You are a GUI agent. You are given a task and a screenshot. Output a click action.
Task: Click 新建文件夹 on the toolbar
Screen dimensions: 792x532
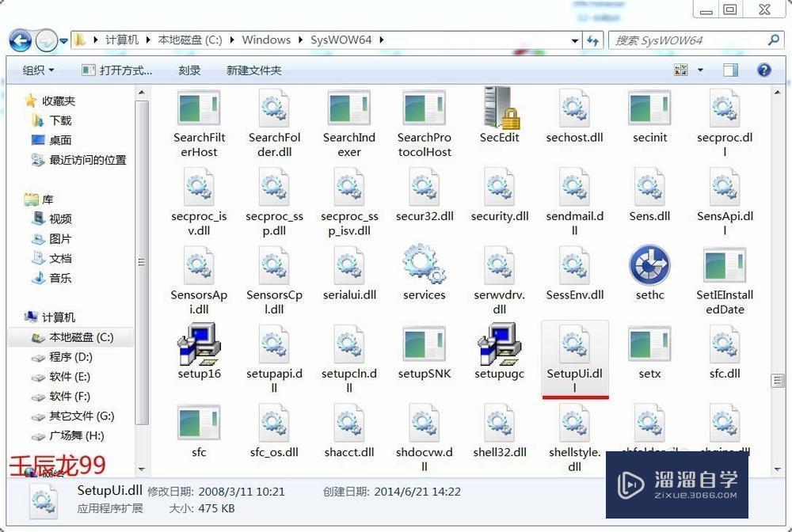[253, 70]
